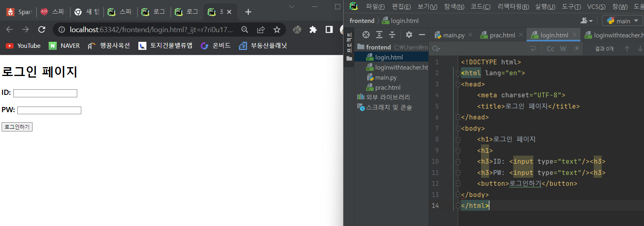Click the vertical Project tool window tab
This screenshot has height=226, width=644.
pyautogui.click(x=349, y=43)
